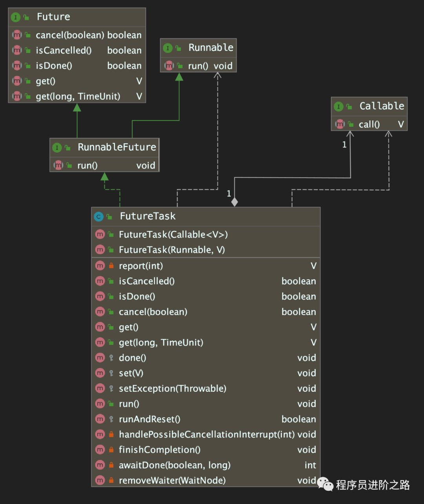Toggle the private lock icon on report(int)
Image resolution: width=424 pixels, height=504 pixels.
tap(110, 266)
